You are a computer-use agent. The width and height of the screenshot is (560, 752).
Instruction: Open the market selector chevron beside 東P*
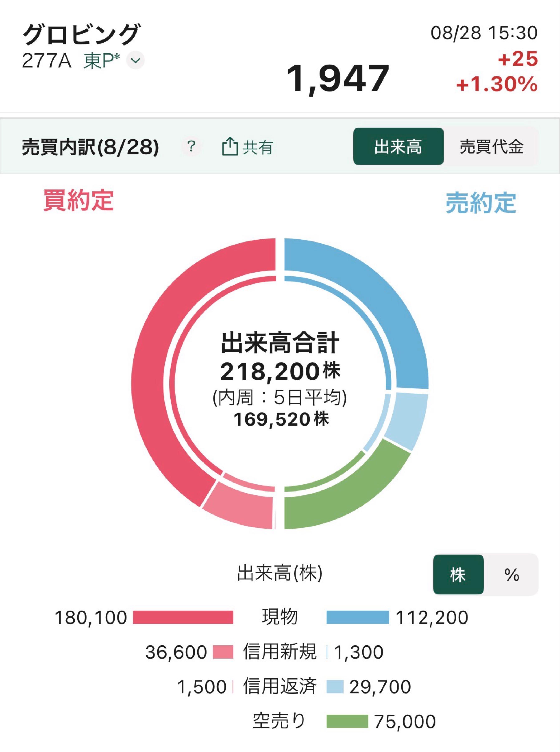coord(135,61)
